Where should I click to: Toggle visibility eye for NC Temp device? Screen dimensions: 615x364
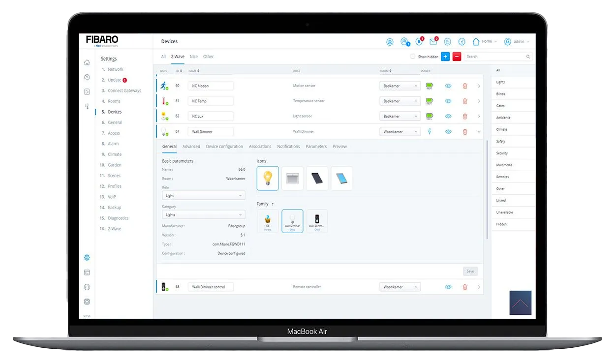[448, 101]
